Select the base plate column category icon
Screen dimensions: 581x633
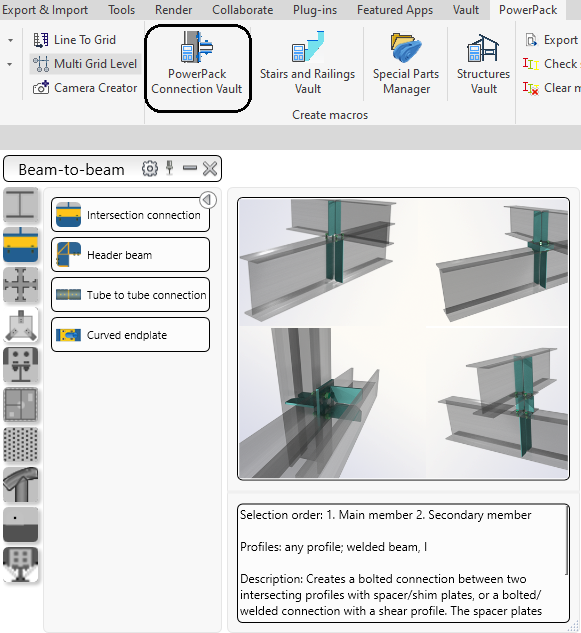click(21, 565)
